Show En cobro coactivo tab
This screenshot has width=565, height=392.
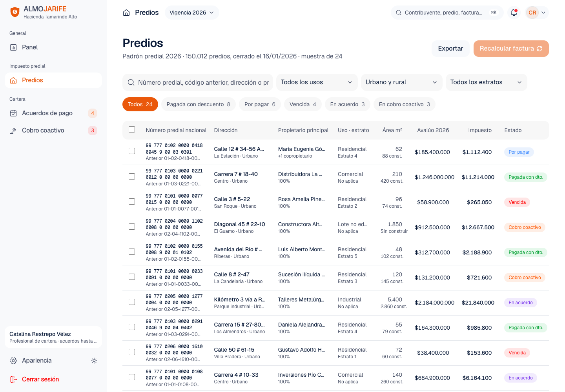click(405, 104)
